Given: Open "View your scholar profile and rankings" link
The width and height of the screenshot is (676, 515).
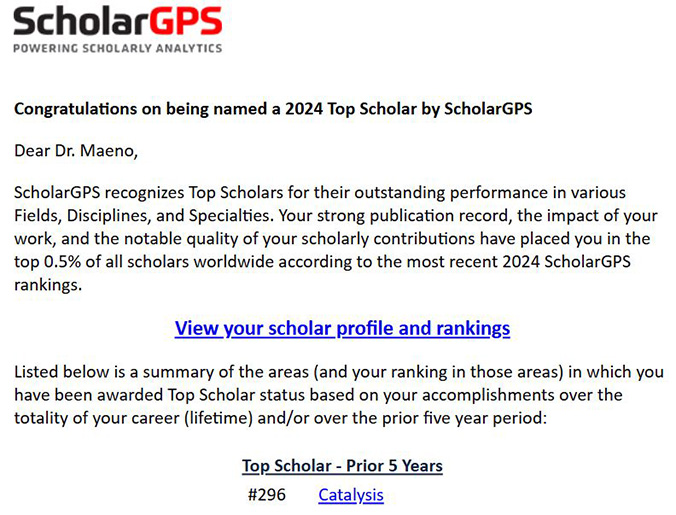Looking at the screenshot, I should click(342, 328).
